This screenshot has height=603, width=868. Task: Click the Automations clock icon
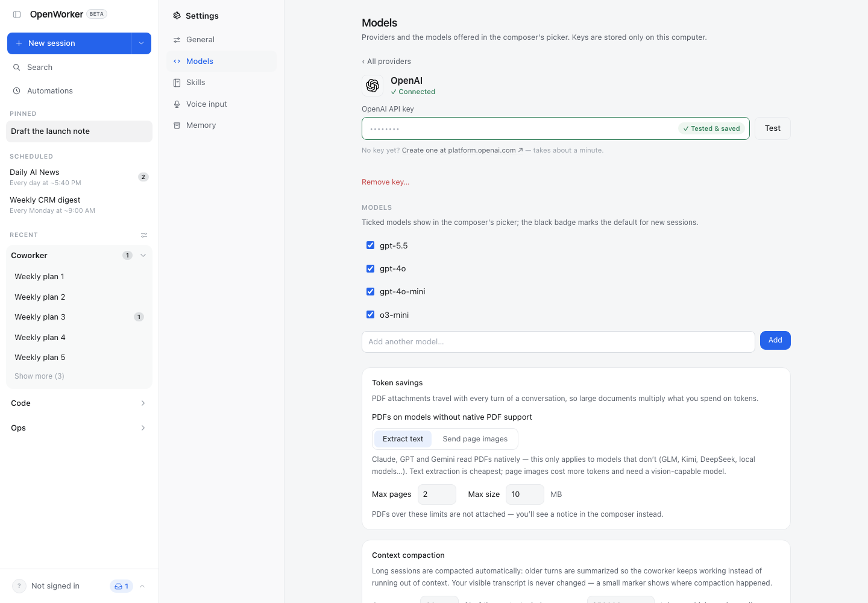[x=17, y=91]
